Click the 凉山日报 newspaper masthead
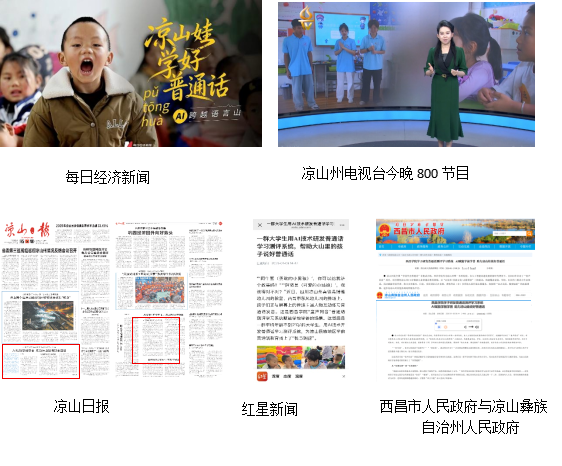 (x=27, y=230)
